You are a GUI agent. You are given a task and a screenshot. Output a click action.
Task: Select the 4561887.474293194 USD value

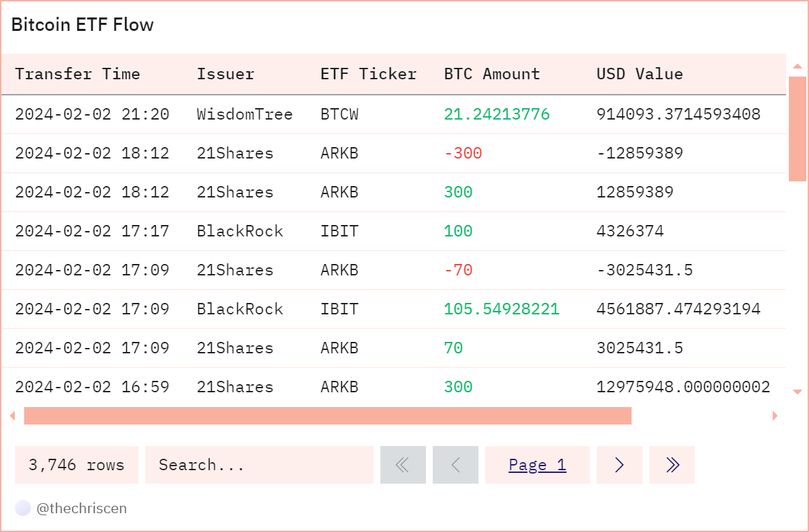pos(679,309)
